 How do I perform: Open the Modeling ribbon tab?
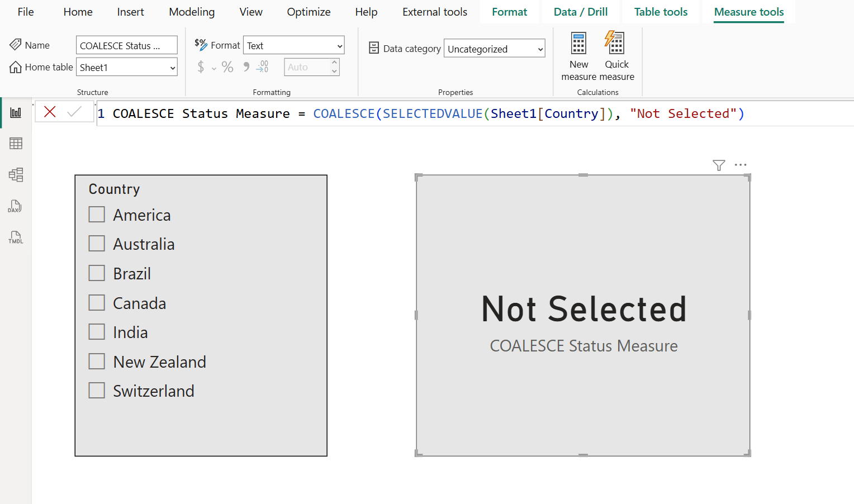191,12
